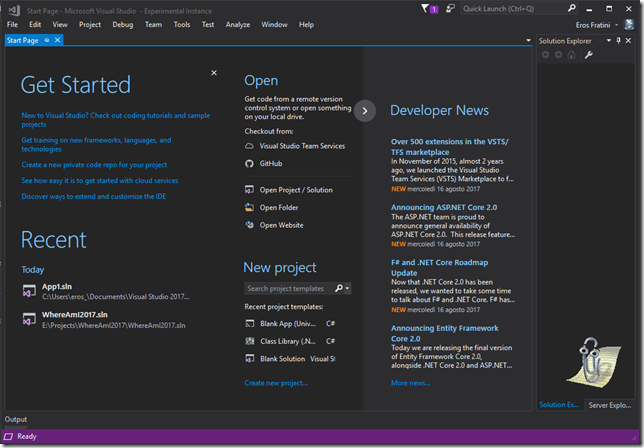Click the Solution Explorer Back arrow icon
The width and height of the screenshot is (644, 448).
tap(545, 55)
